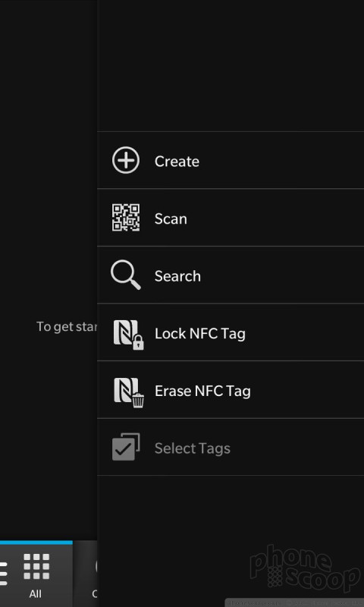This screenshot has height=607, width=364.
Task: Tap the empty header area above Create
Action: (231, 66)
